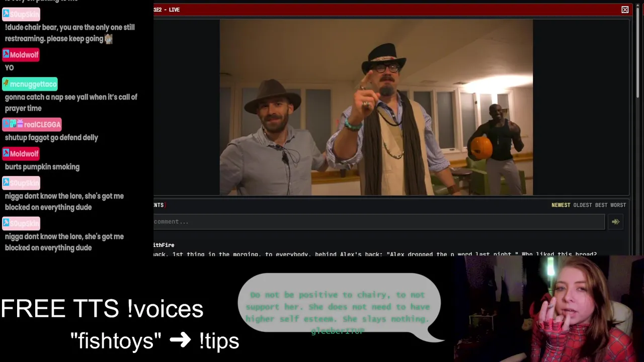Open mcnuggettaco's username in chat
644x362 pixels.
(33, 84)
